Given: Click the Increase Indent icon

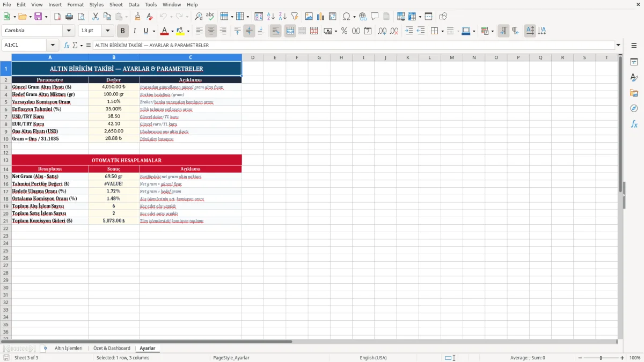Looking at the screenshot, I should coord(409,31).
